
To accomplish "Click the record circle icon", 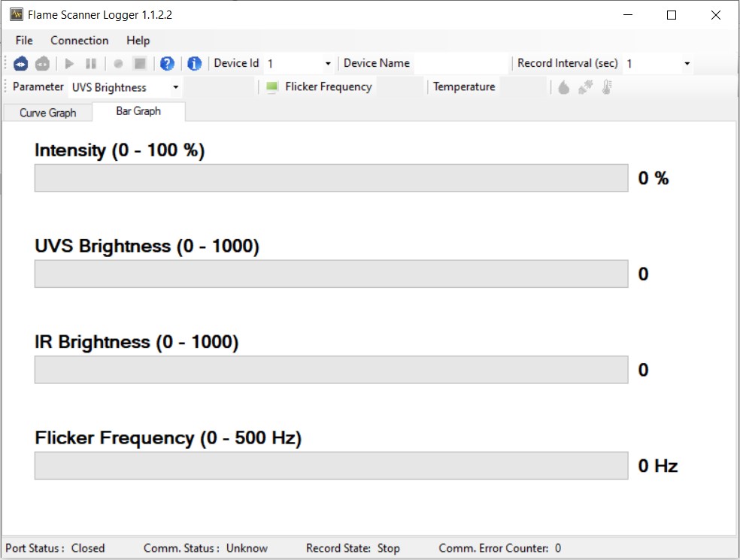I will pyautogui.click(x=118, y=64).
